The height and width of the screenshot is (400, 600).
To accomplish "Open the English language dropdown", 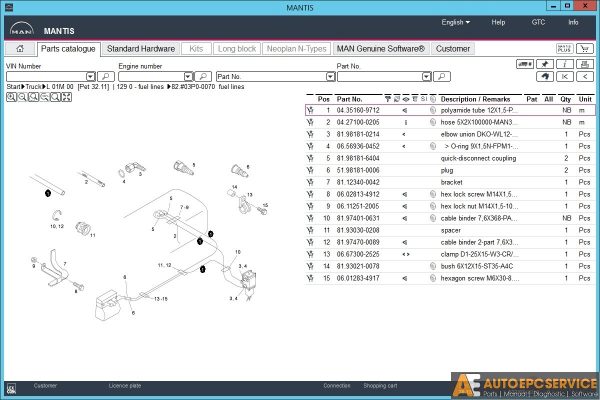I will tap(455, 22).
